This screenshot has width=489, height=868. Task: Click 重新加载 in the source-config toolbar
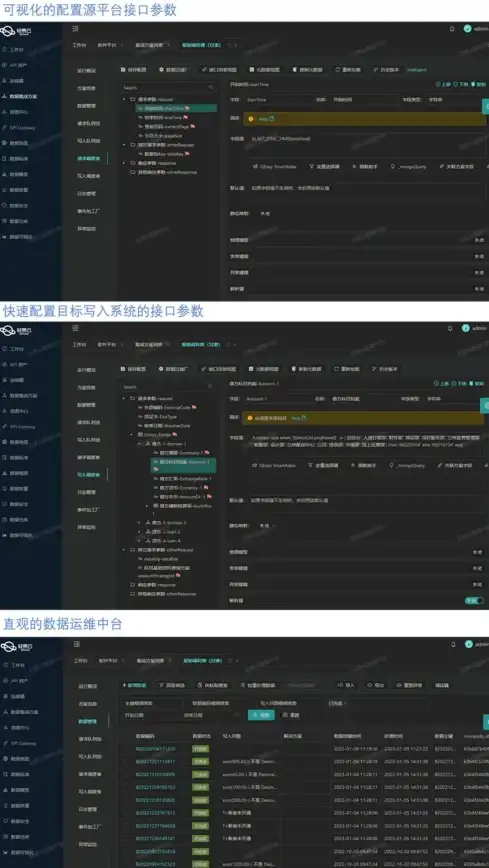tap(348, 70)
